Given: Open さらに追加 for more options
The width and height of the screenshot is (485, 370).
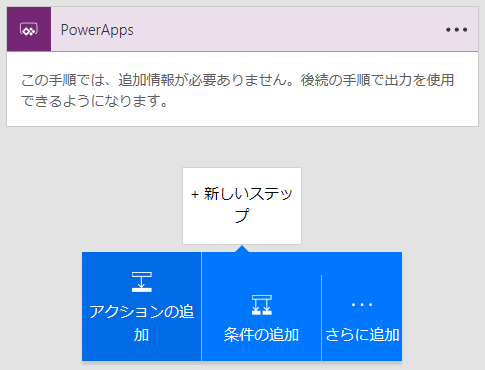Looking at the screenshot, I should tap(362, 306).
